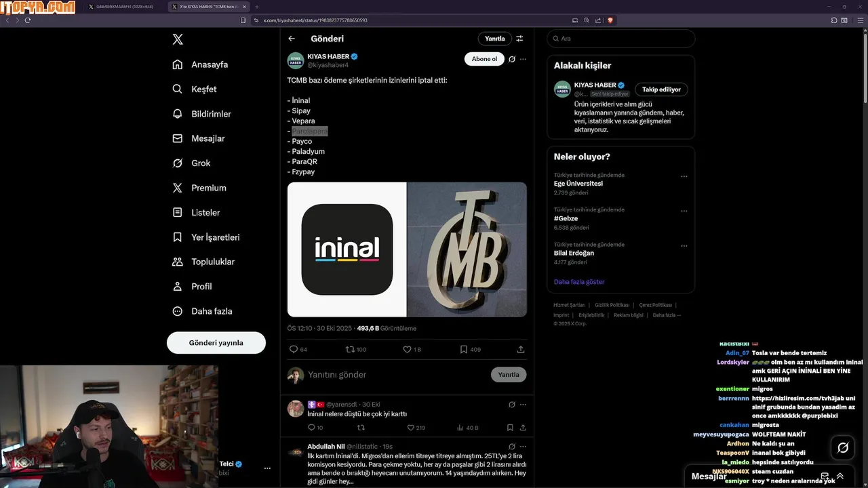Click bookmark icon left of URL

click(243, 20)
